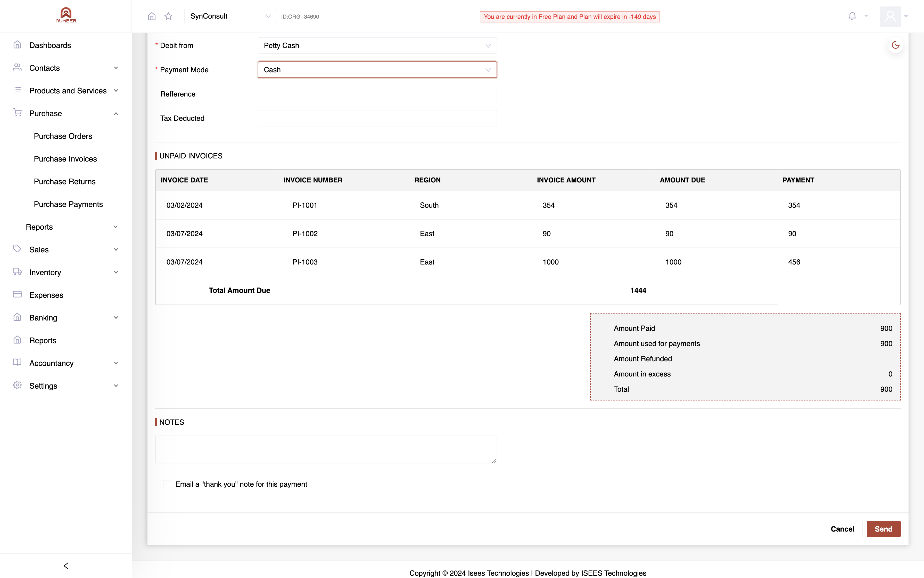Click invoice amount 1000 for PI-1003
Image resolution: width=924 pixels, height=578 pixels.
click(551, 262)
